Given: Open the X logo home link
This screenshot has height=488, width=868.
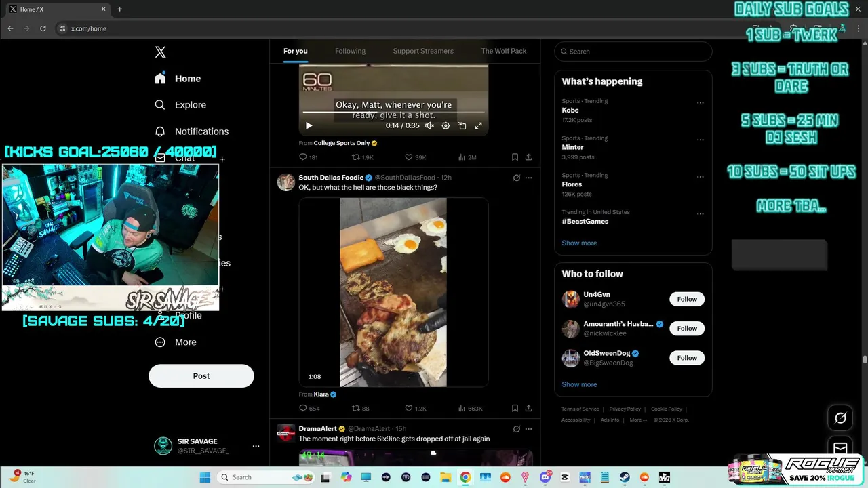Looking at the screenshot, I should coord(160,52).
